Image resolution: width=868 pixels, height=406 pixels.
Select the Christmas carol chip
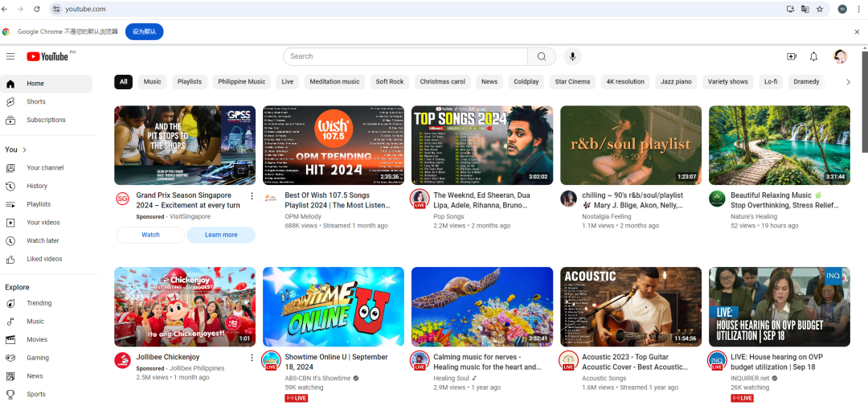tap(442, 82)
